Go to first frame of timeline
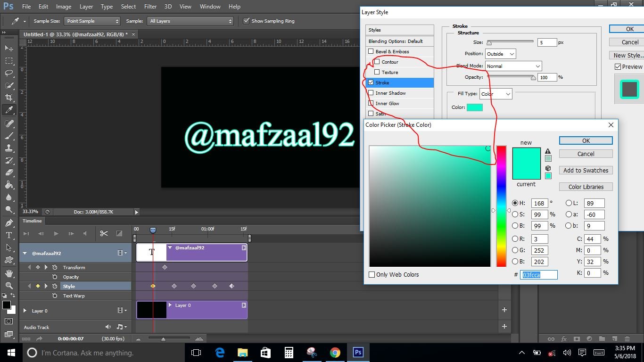The image size is (644, 362). point(26,233)
